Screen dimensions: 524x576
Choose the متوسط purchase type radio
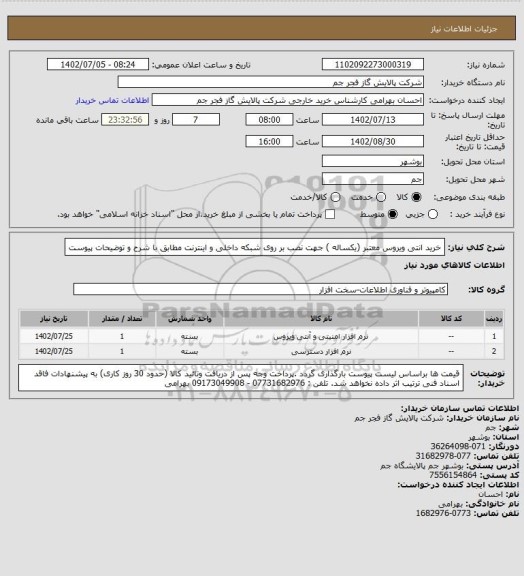click(x=393, y=214)
